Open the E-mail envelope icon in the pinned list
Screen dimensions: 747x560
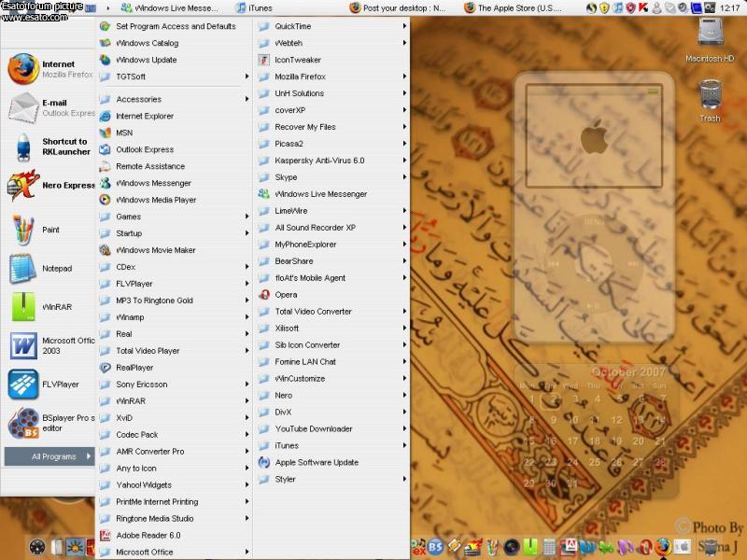(22, 108)
